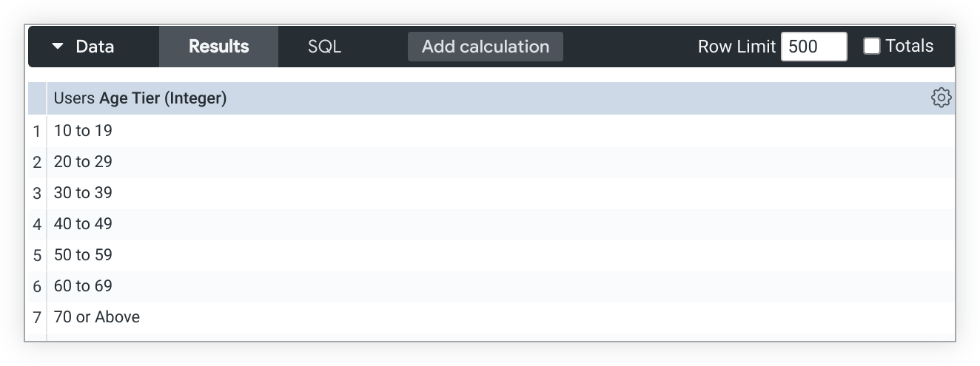This screenshot has width=980, height=366.
Task: Click the '40 to 49' cell
Action: 83,224
